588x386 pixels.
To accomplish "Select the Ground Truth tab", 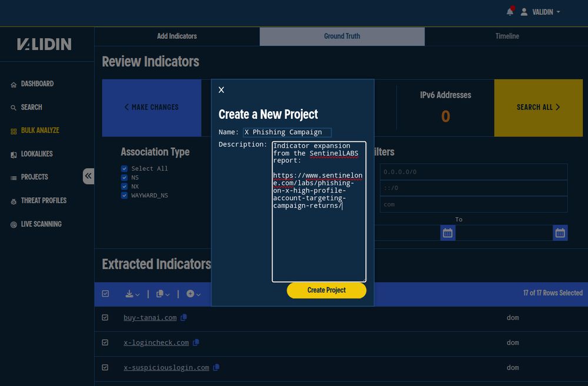I will [342, 36].
